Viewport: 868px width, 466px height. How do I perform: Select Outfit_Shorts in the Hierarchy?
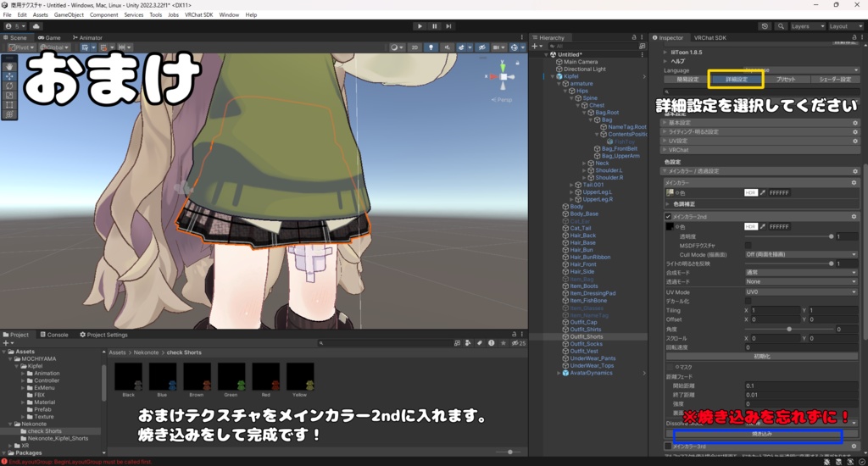point(587,336)
